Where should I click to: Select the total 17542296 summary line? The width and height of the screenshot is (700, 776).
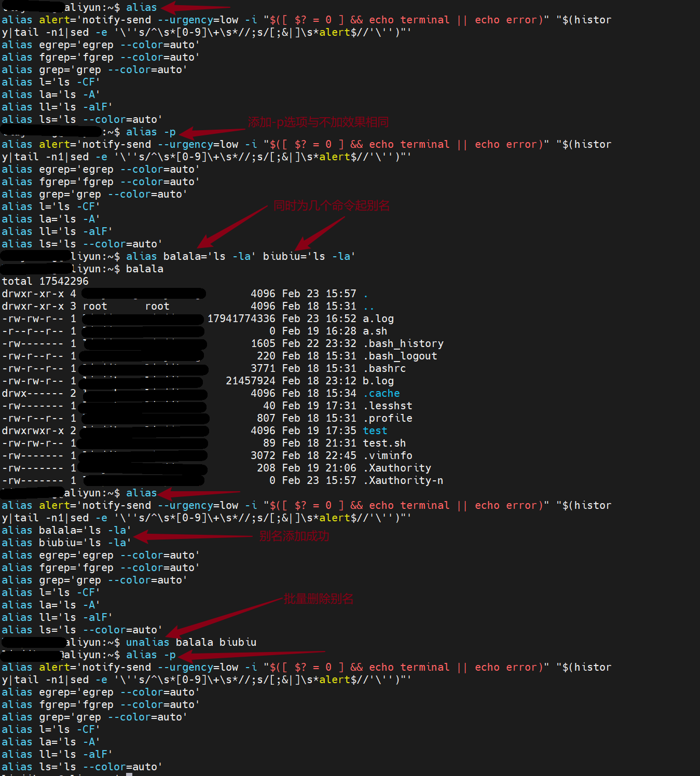(x=45, y=281)
